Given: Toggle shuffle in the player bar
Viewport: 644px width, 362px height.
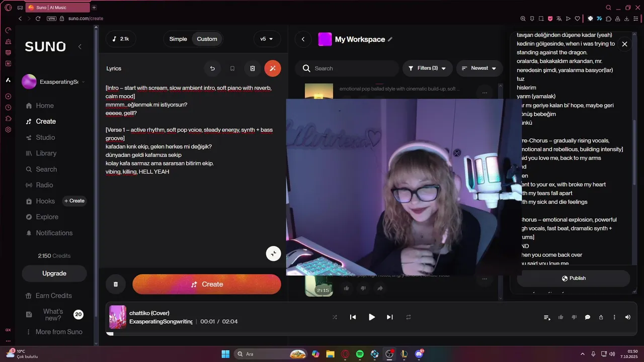Looking at the screenshot, I should pyautogui.click(x=335, y=317).
